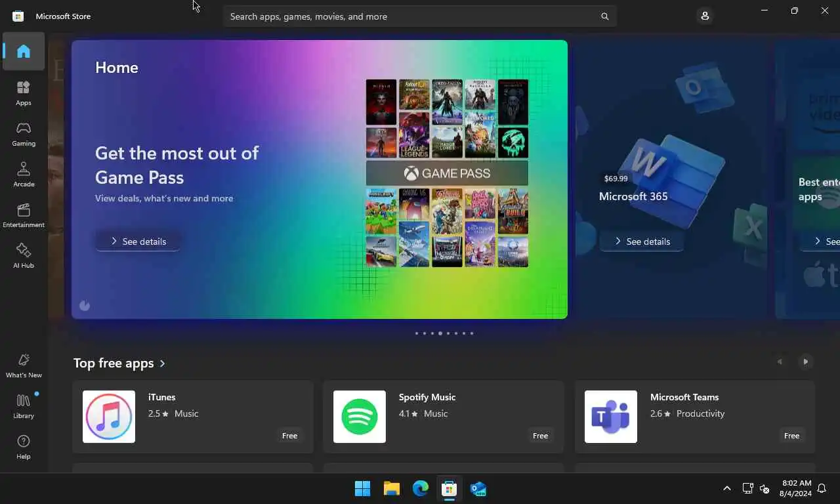Open the Gaming section in sidebar
This screenshot has width=840, height=504.
(24, 134)
